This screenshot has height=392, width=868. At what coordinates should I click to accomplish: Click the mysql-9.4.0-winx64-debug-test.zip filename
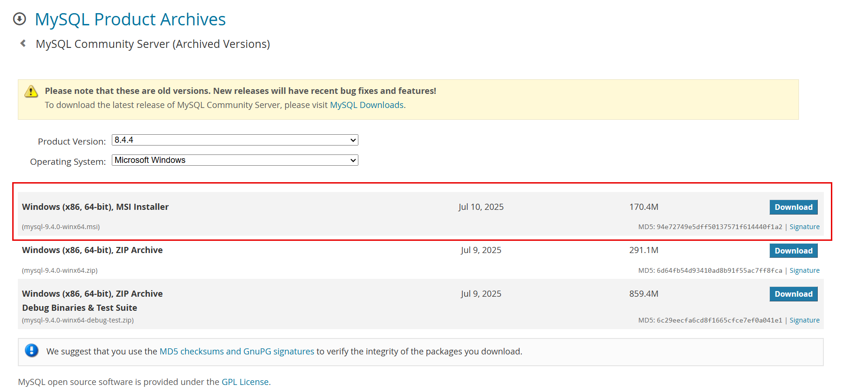[77, 320]
